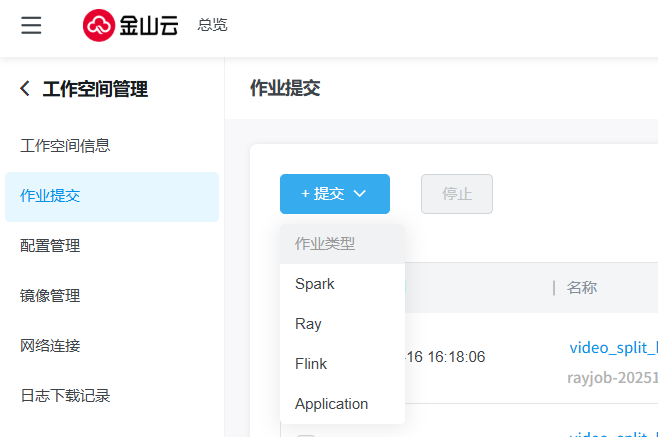Navigate to 网络连接 in the sidebar
The height and width of the screenshot is (437, 658).
coord(50,346)
